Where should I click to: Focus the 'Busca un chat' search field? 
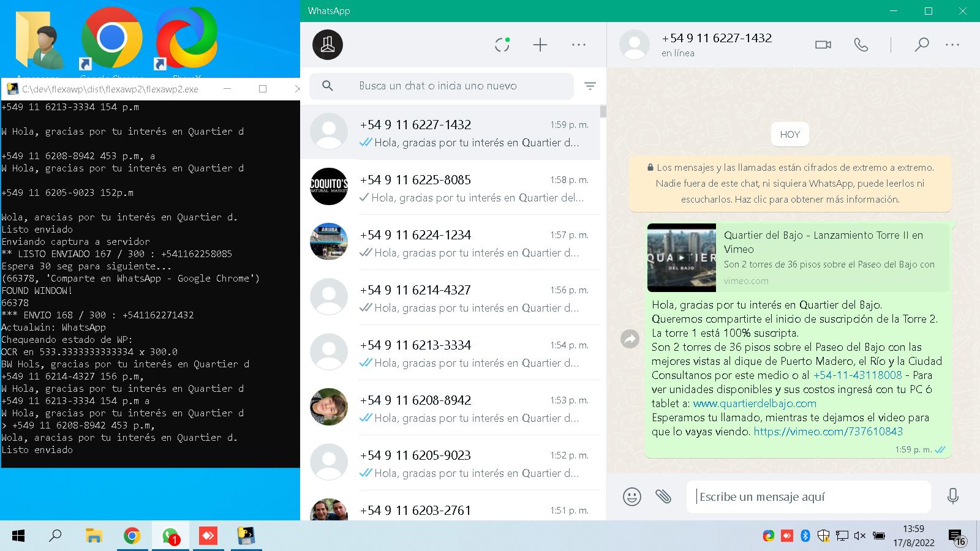(x=442, y=86)
